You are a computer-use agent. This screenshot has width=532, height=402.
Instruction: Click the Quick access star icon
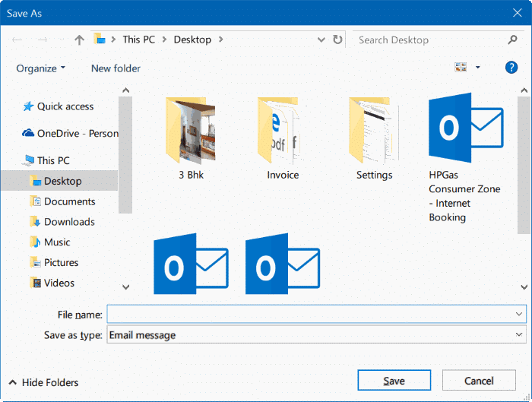[x=28, y=106]
